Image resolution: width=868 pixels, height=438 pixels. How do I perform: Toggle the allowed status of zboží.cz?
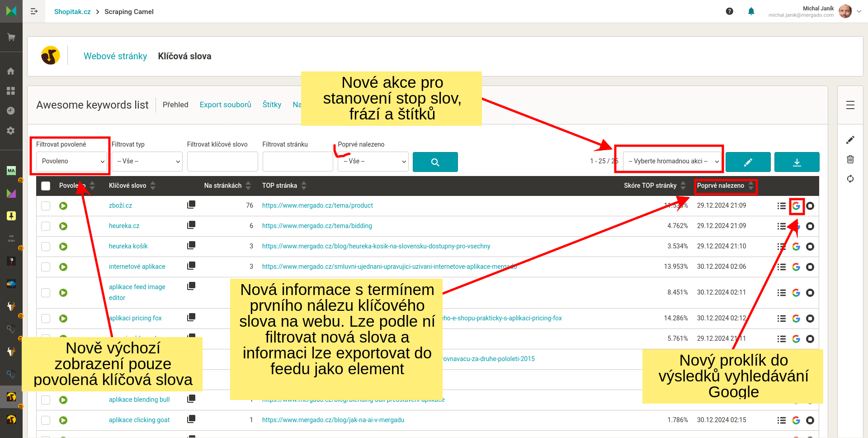click(x=63, y=206)
